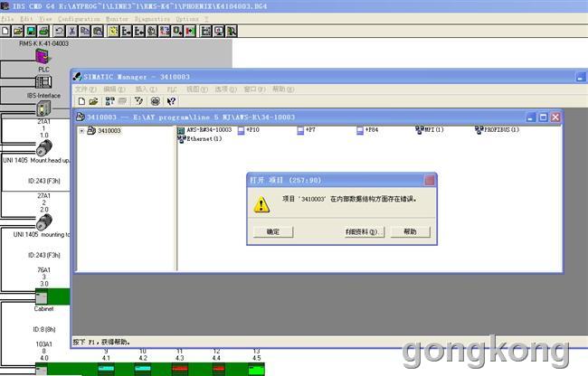
Task: Select the +P7 object in project window
Action: click(x=307, y=130)
